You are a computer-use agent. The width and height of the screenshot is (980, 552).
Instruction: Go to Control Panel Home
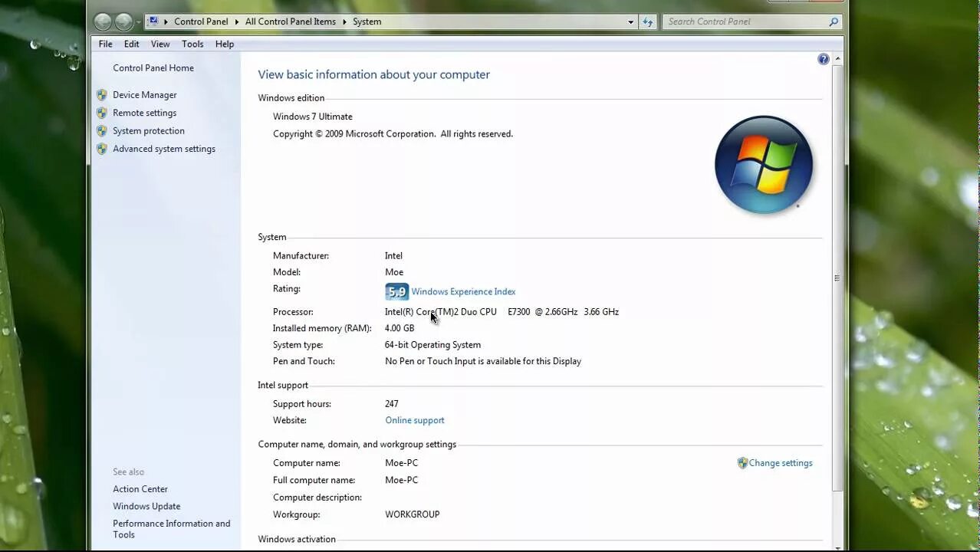tap(153, 67)
